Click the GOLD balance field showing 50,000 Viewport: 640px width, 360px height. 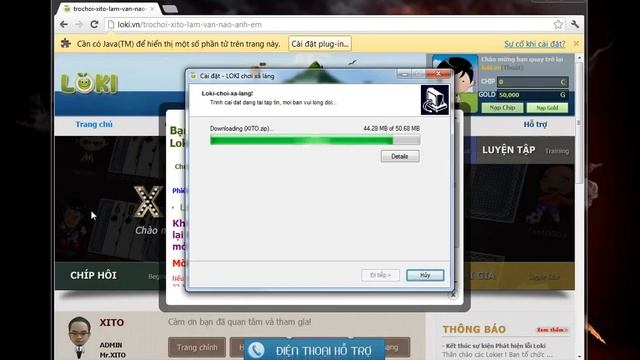pyautogui.click(x=532, y=95)
